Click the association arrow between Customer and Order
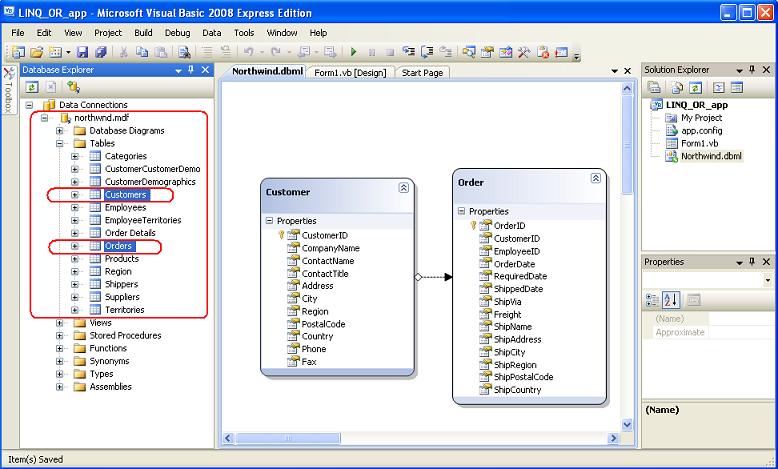This screenshot has width=778, height=469. pyautogui.click(x=434, y=277)
